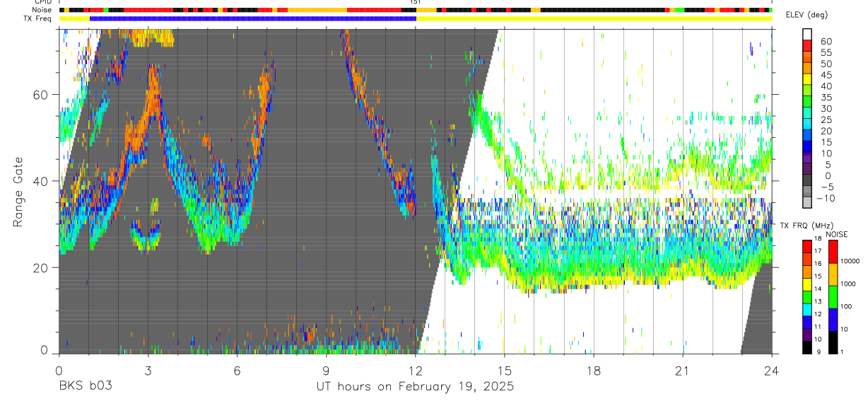Click the '1000' NOISE scale value
Screen dimensions: 868x401
tap(848, 284)
